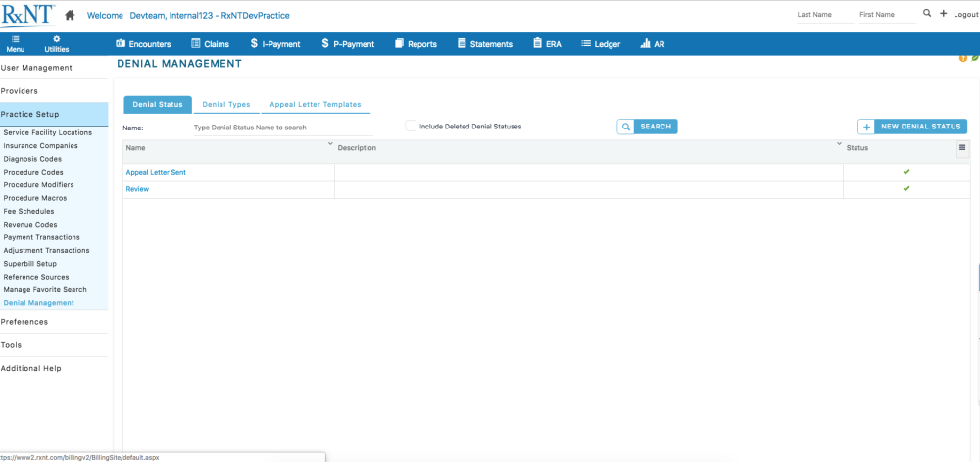Open Procedure Macros setup
This screenshot has width=980, height=462.
(35, 198)
